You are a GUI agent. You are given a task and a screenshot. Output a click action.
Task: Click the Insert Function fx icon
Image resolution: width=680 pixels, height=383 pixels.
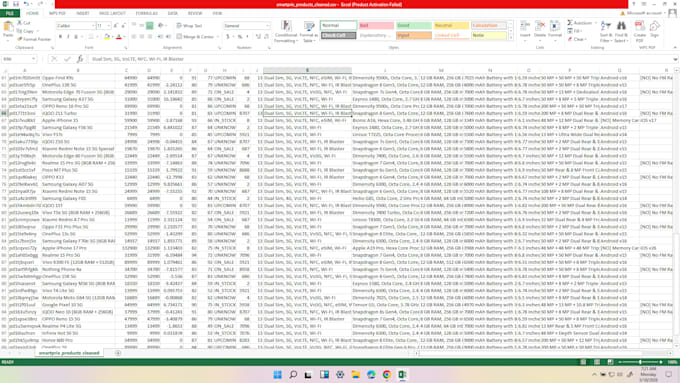pos(80,59)
